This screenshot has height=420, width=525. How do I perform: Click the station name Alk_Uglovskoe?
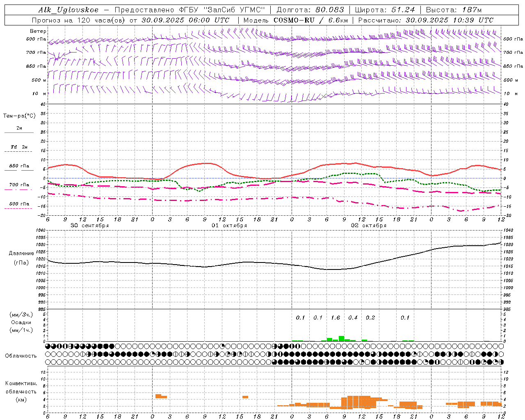68,10
